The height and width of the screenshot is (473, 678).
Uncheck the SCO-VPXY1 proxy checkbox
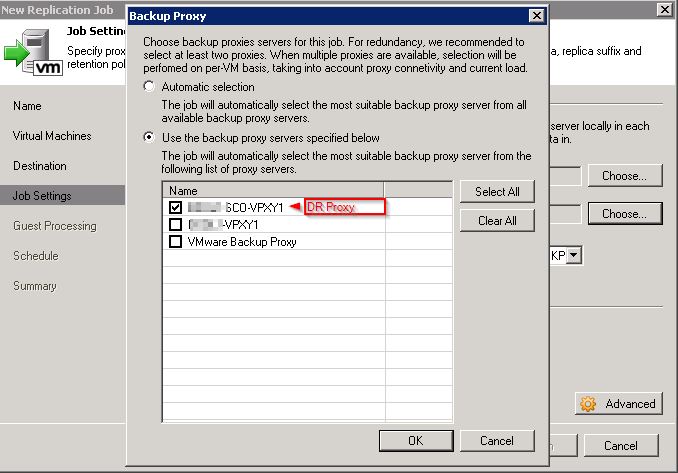click(x=175, y=208)
